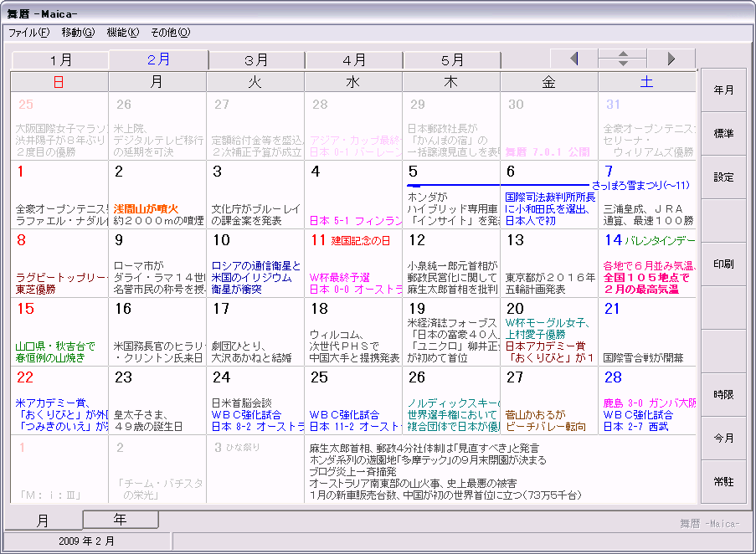The height and width of the screenshot is (554, 756).
Task: Select the February 14 バレンタインデー cell
Action: point(646,263)
